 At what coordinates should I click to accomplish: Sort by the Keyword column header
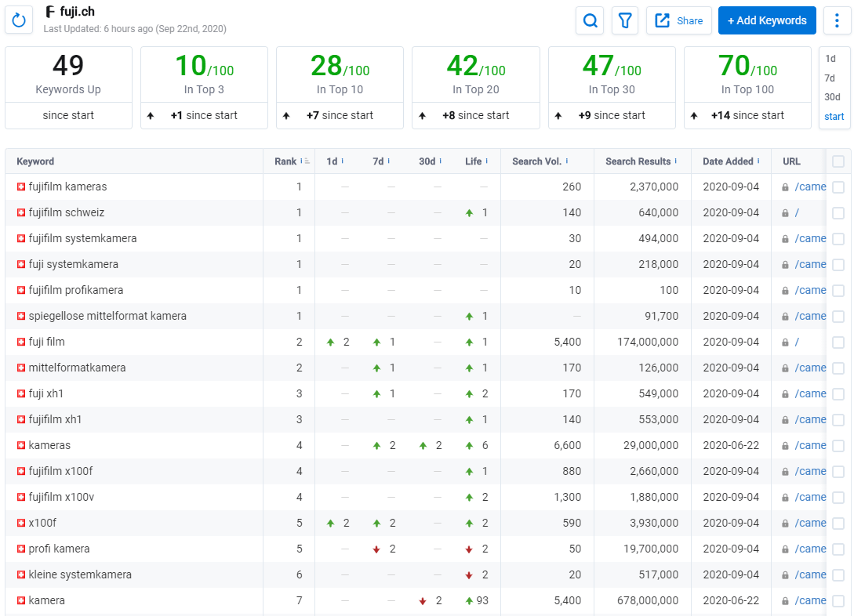coord(35,161)
